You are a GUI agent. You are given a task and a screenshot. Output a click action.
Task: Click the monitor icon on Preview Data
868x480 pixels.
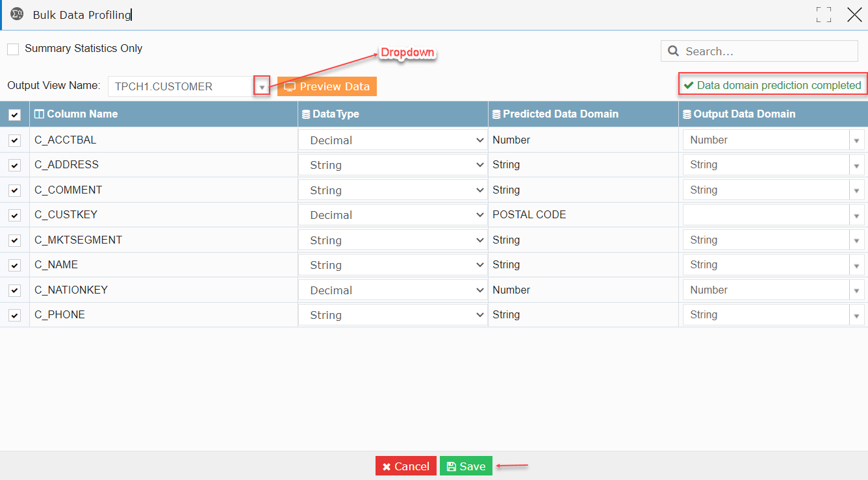(288, 86)
